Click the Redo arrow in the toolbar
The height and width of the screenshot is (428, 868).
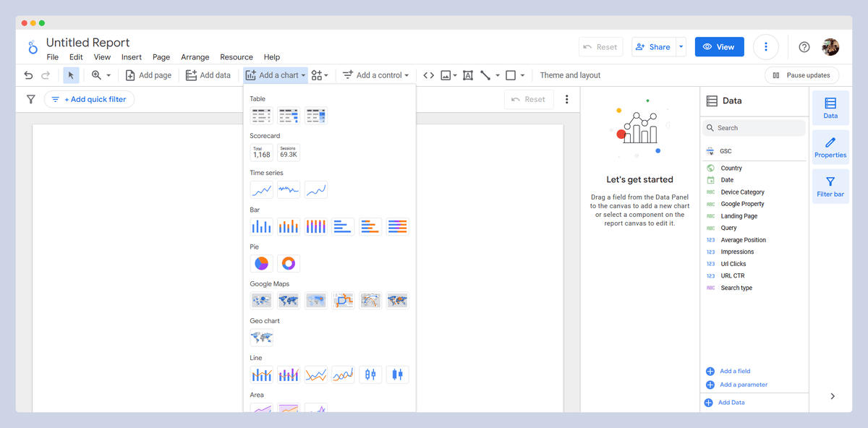(x=46, y=75)
